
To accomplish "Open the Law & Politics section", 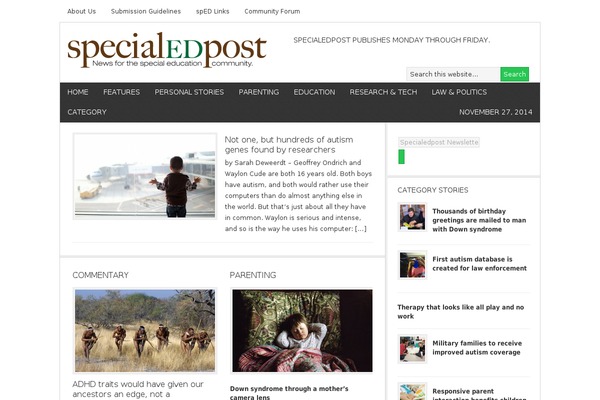I will (x=459, y=92).
